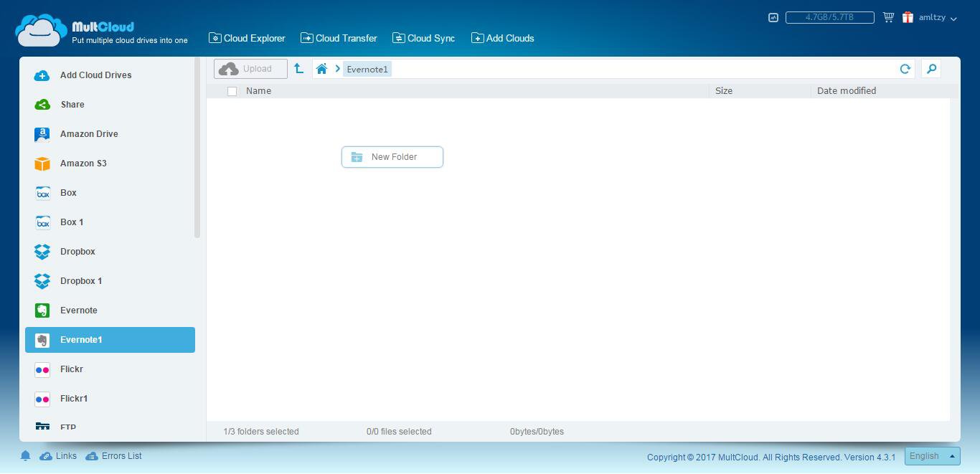Open Add Clouds tab
980x474 pixels.
pos(502,38)
